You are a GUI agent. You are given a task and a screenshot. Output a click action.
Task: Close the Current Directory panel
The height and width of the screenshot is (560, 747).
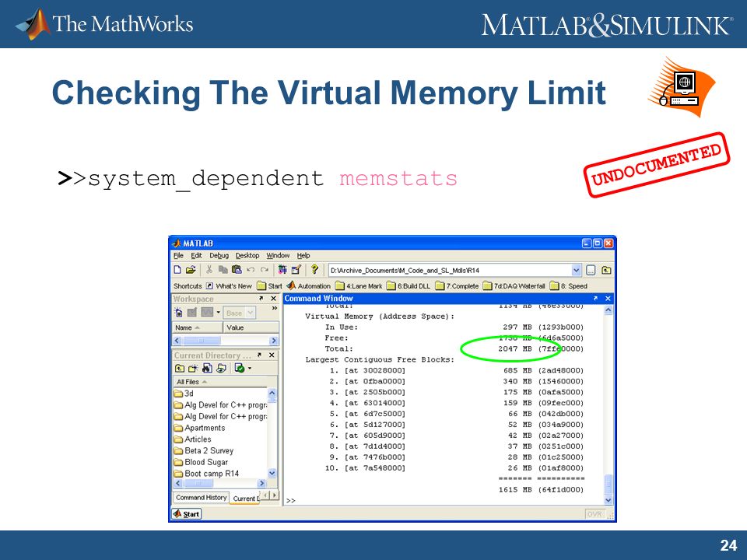(x=272, y=355)
